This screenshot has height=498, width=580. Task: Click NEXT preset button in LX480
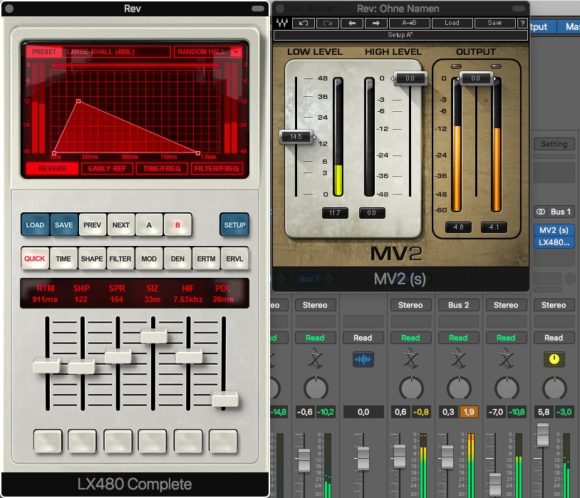tap(121, 225)
